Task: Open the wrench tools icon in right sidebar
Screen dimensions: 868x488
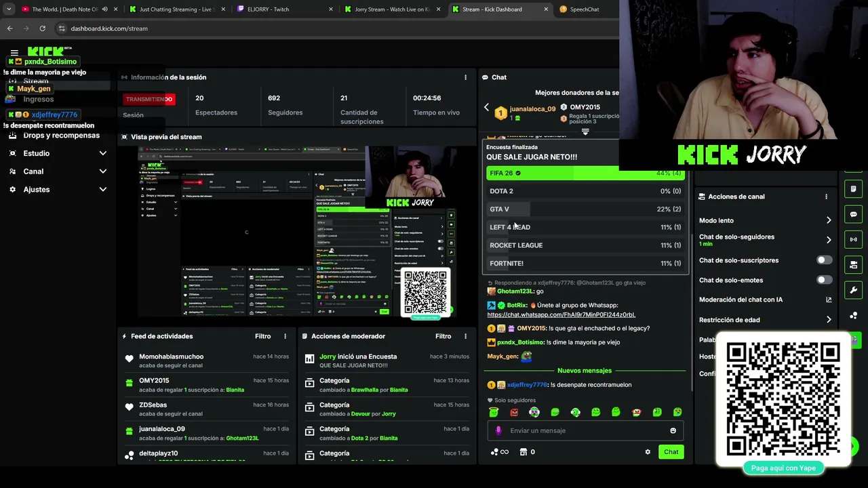Action: coord(853,290)
